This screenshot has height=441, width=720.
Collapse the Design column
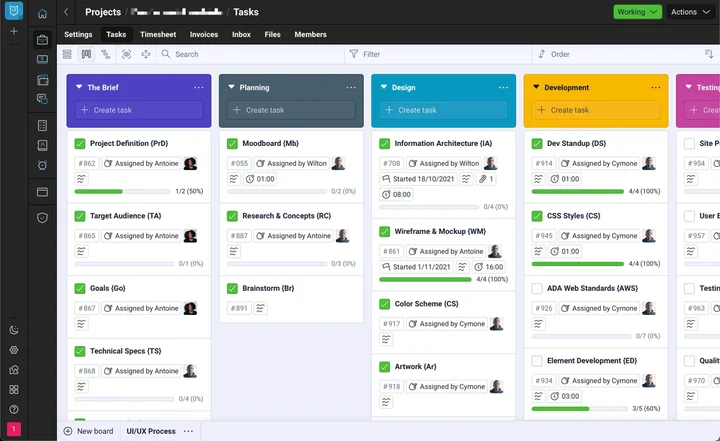coord(383,88)
